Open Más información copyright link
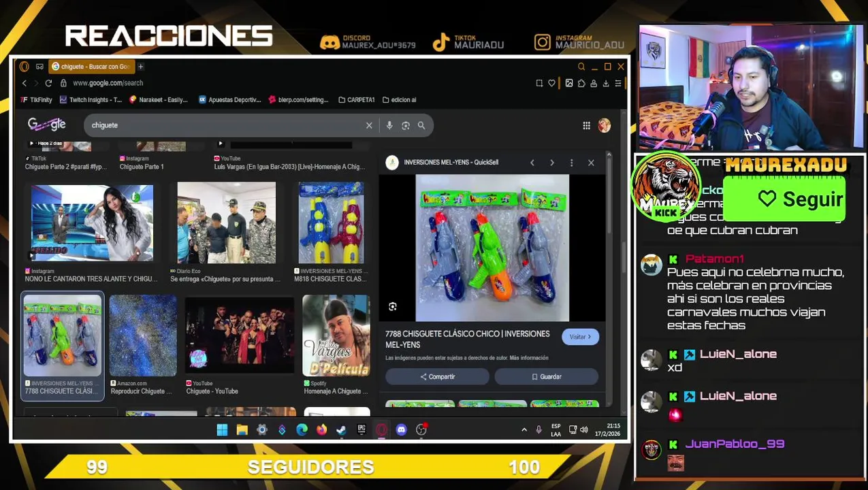 click(x=529, y=358)
